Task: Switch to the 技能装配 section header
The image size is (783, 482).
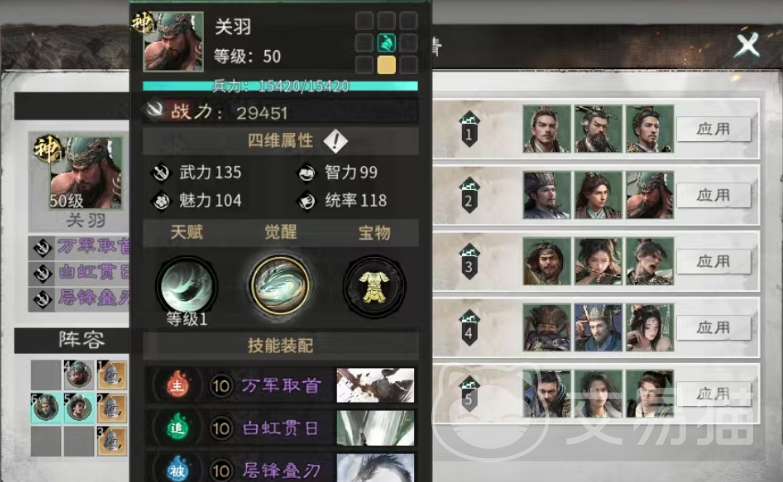Action: click(x=281, y=345)
